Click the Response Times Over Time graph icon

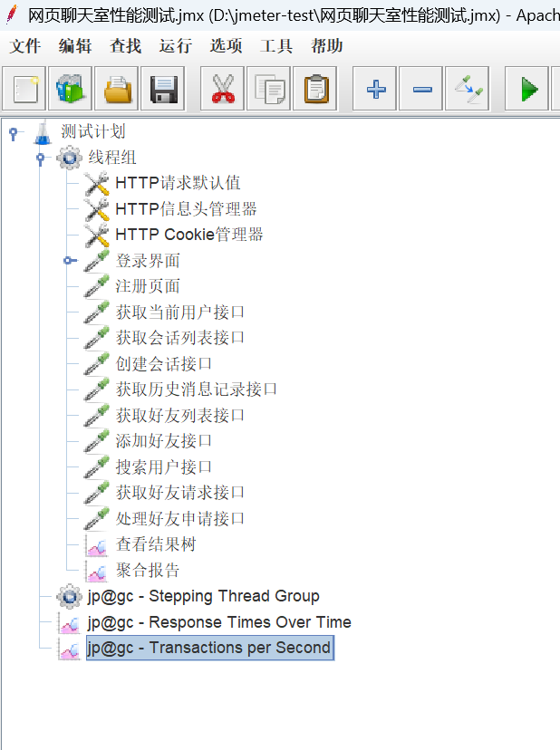[70, 622]
